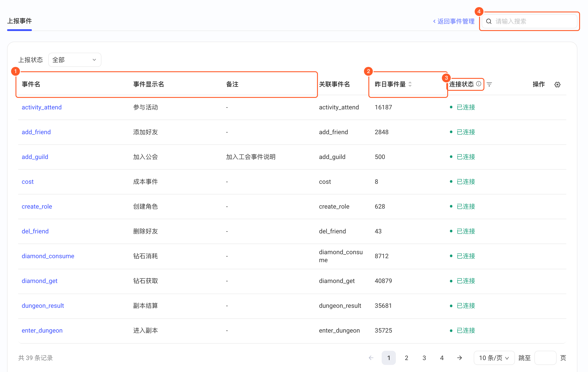
Task: Open the cost event link
Action: pos(28,182)
